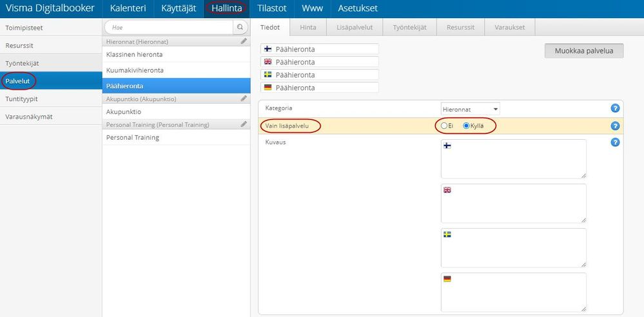
Task: Click the English description text area
Action: [513, 203]
